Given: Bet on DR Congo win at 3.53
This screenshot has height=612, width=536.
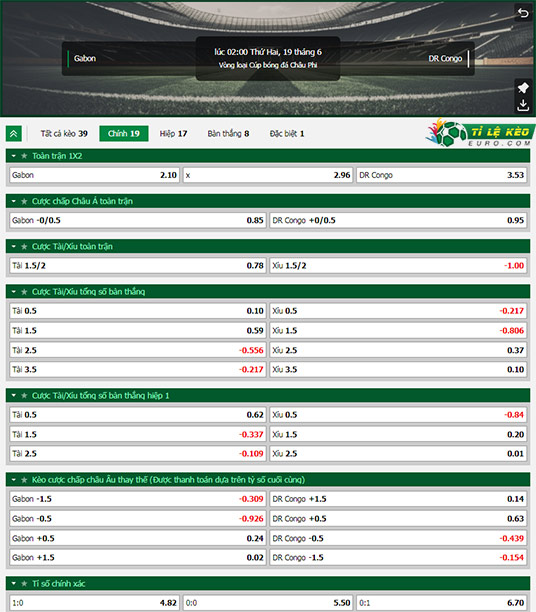Looking at the screenshot, I should point(442,175).
